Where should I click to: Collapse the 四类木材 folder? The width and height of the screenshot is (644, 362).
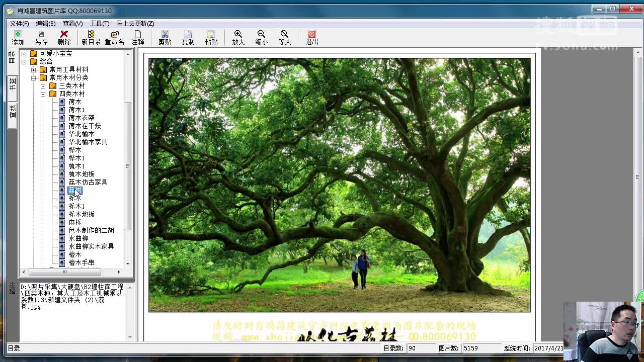[x=43, y=94]
